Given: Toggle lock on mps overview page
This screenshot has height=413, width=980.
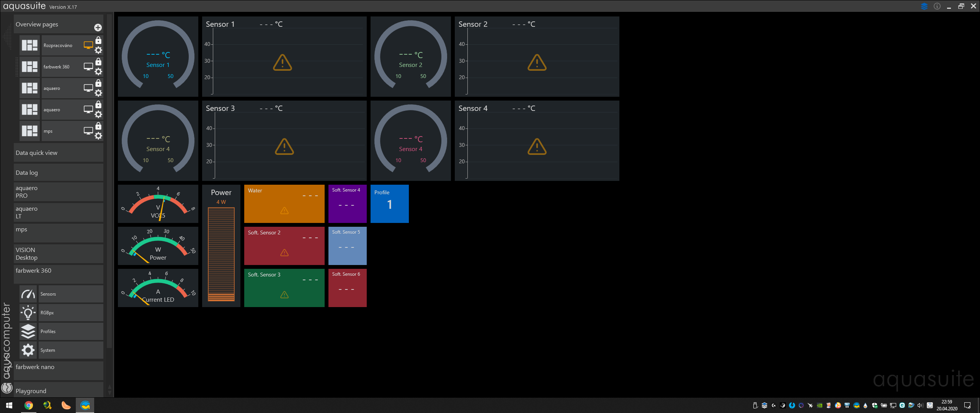Looking at the screenshot, I should tap(98, 126).
